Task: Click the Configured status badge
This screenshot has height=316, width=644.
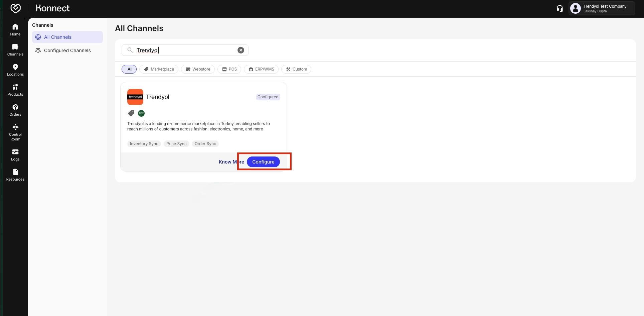Action: coord(268,97)
